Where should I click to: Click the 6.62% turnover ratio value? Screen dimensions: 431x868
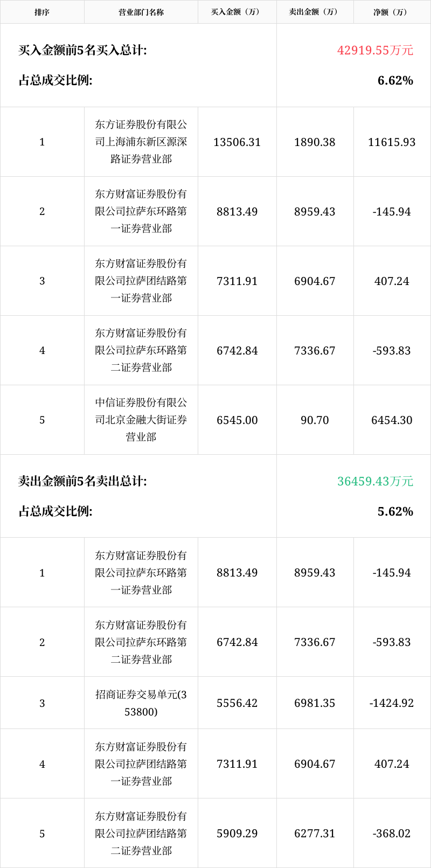tap(395, 80)
